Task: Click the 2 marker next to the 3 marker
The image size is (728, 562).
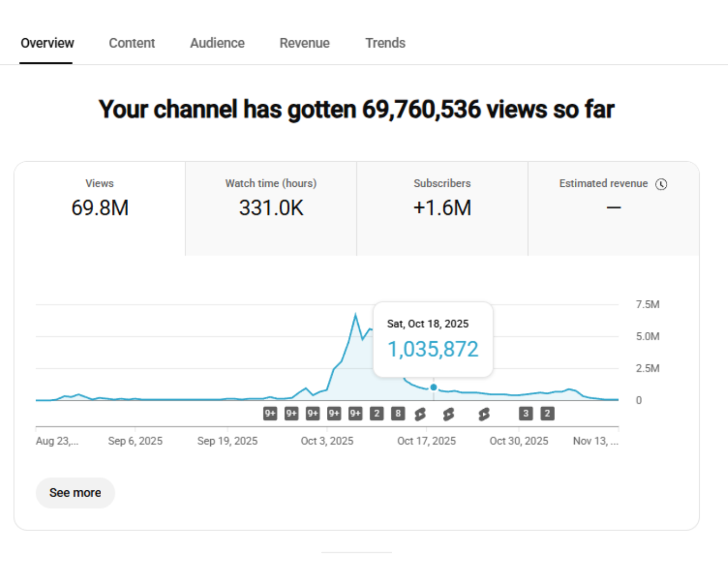Action: point(547,413)
